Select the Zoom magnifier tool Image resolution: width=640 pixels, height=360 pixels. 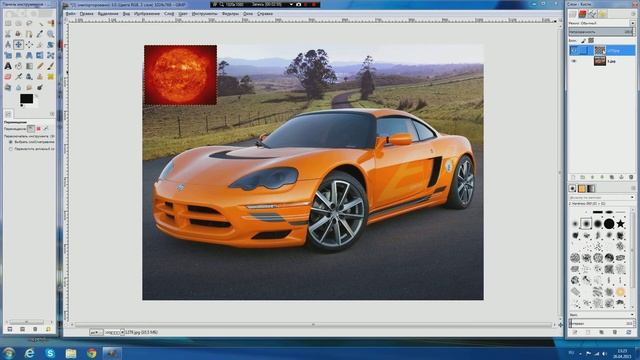coord(50,34)
